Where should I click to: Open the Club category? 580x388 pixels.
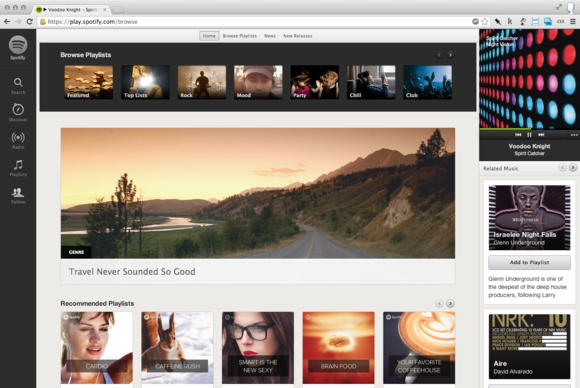click(428, 82)
